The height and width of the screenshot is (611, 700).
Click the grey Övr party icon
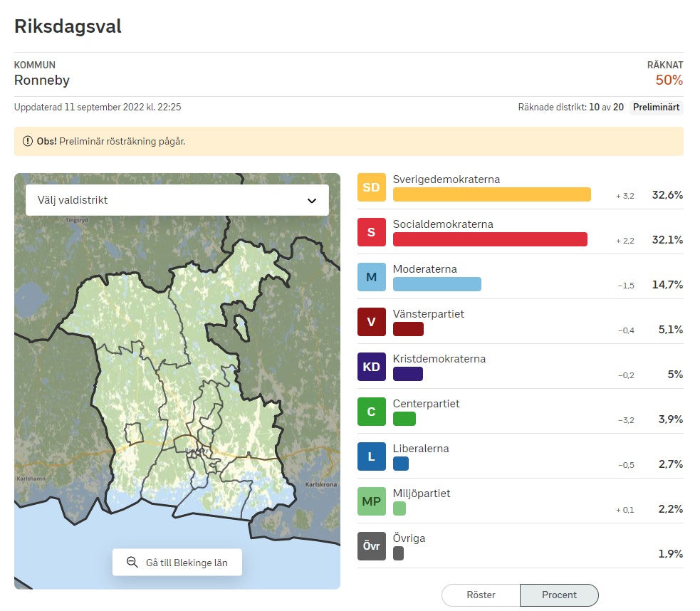coord(371,546)
